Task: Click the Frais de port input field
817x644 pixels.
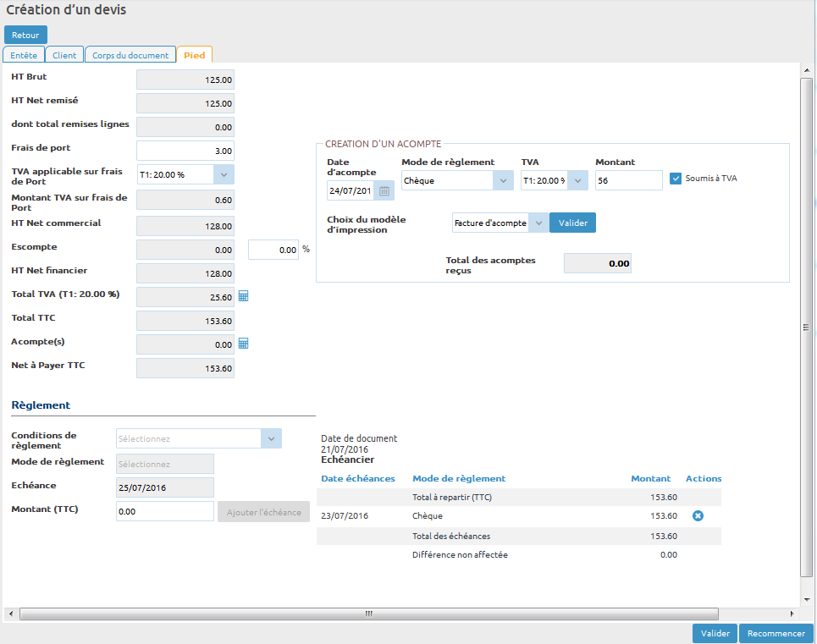Action: (185, 151)
